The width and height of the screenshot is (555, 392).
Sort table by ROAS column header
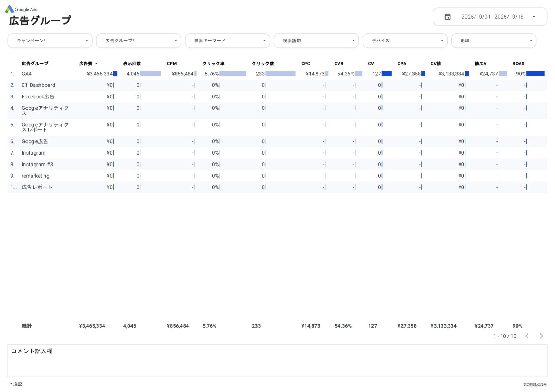(x=518, y=64)
